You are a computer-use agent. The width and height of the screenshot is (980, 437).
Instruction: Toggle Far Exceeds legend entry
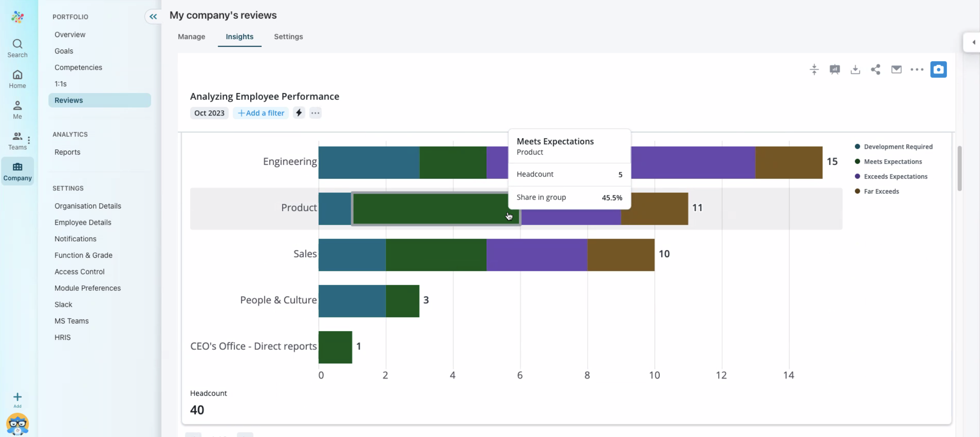(877, 191)
